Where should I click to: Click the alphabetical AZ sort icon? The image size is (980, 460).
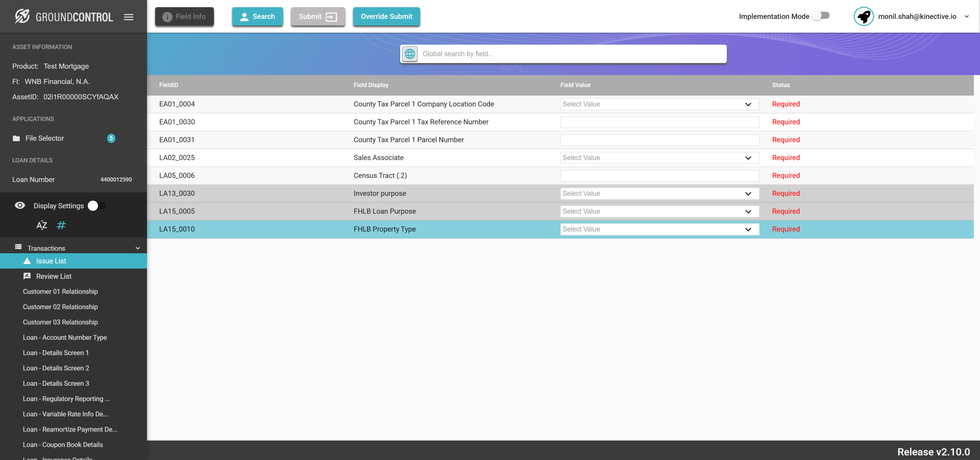[42, 225]
